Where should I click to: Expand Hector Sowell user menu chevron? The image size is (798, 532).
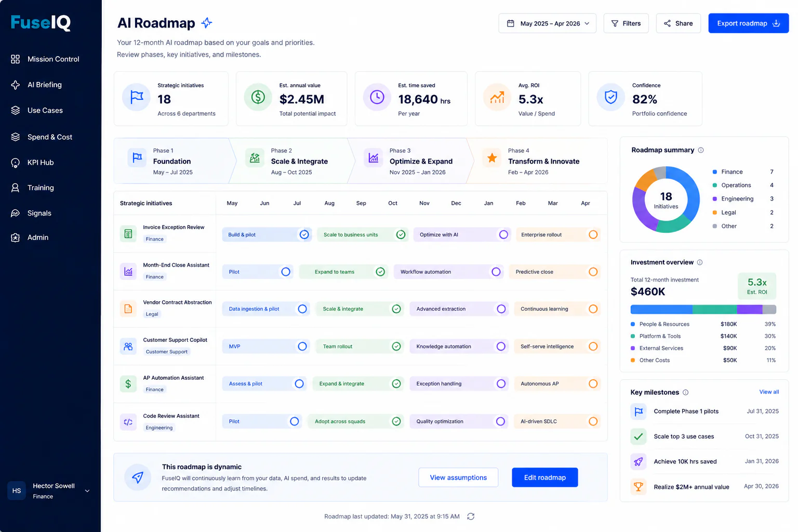[87, 491]
